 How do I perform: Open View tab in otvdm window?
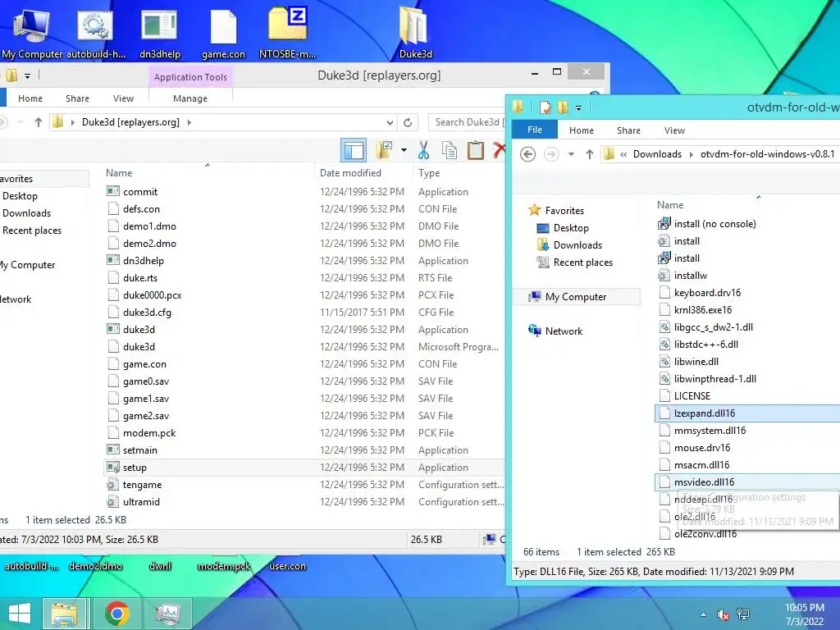(674, 130)
